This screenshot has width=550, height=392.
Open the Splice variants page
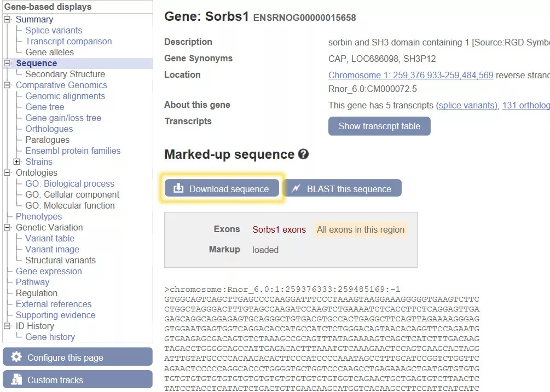(x=54, y=30)
